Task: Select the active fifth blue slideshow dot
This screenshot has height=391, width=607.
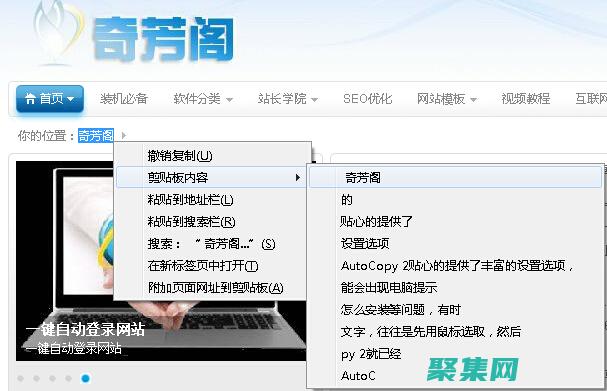Action: pos(86,378)
